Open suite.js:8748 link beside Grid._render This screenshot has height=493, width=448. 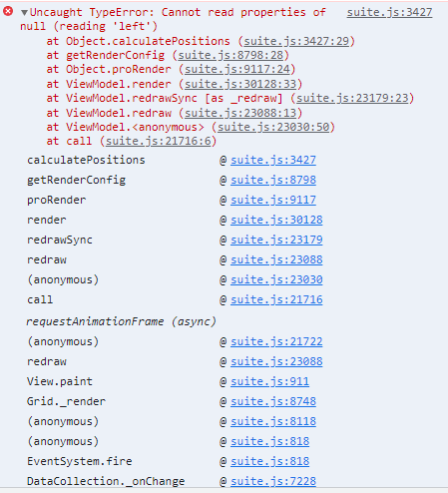tap(273, 402)
